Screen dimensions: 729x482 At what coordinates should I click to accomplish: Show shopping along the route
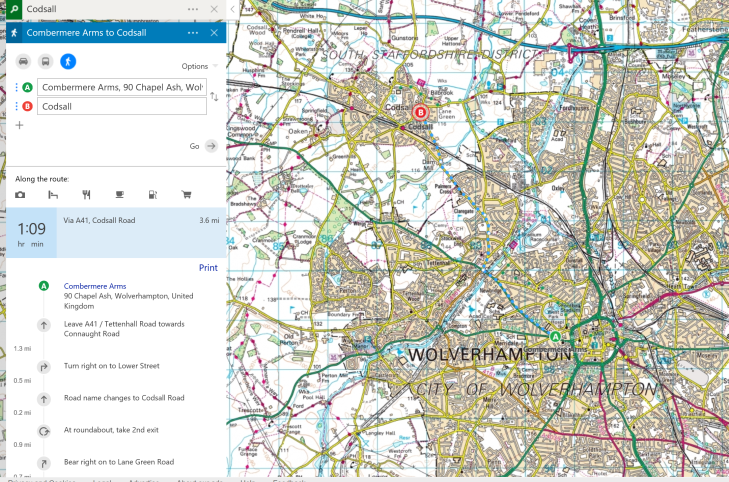[185, 194]
